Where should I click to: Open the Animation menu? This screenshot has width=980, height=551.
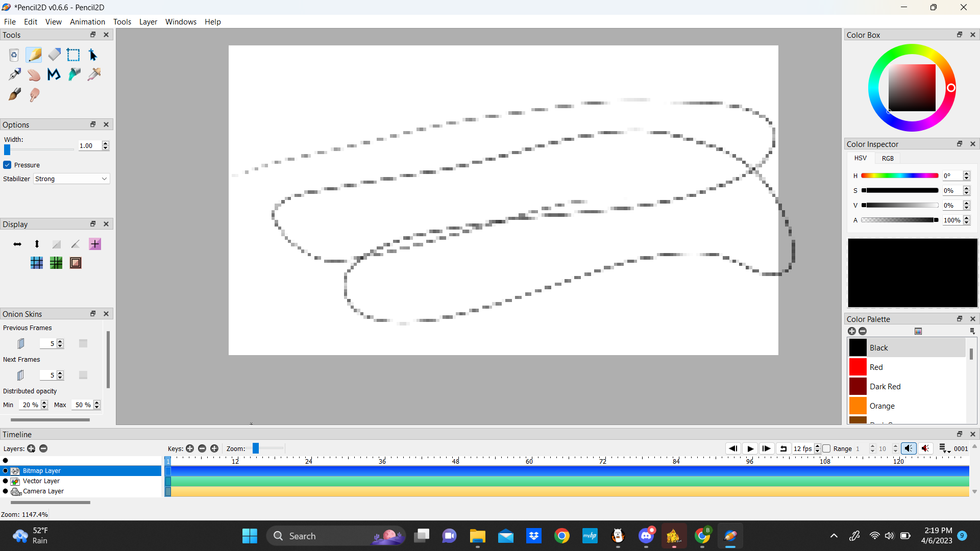(x=87, y=22)
